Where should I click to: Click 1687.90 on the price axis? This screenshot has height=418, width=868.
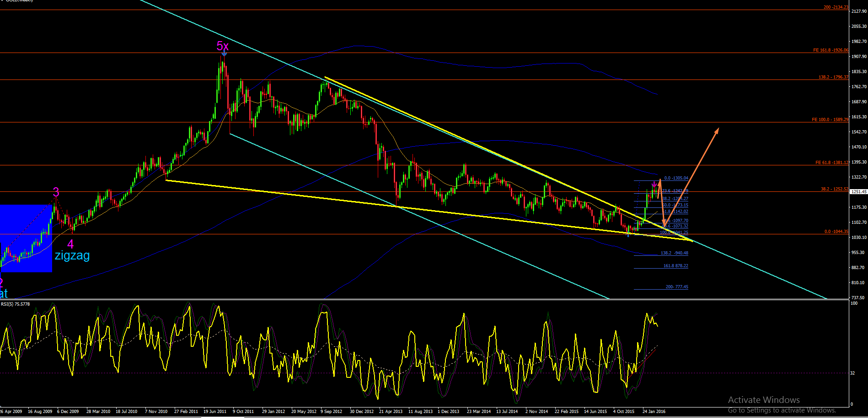tap(858, 102)
